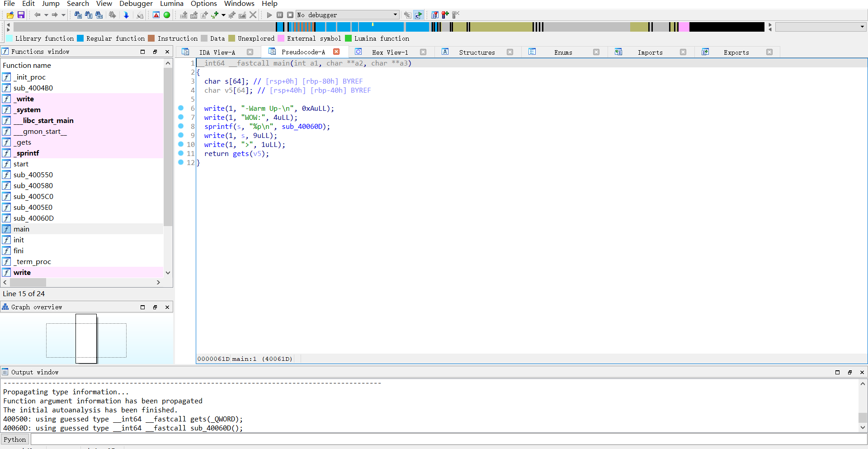
Task: Toggle breakpoint dot on pseudocode line 10
Action: click(181, 144)
